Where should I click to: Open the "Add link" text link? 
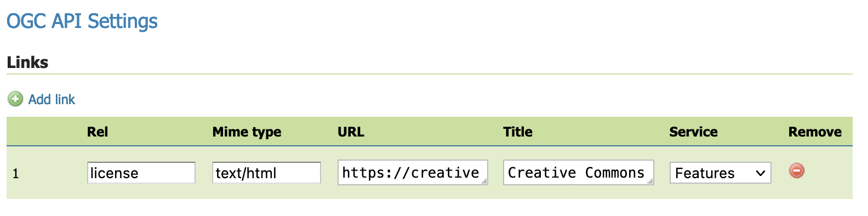coord(52,99)
